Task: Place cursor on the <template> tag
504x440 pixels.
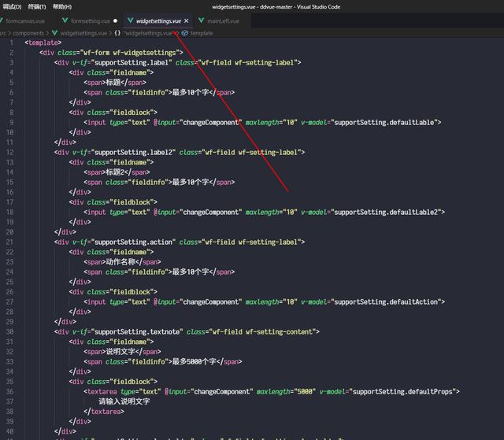Action: pyautogui.click(x=43, y=43)
